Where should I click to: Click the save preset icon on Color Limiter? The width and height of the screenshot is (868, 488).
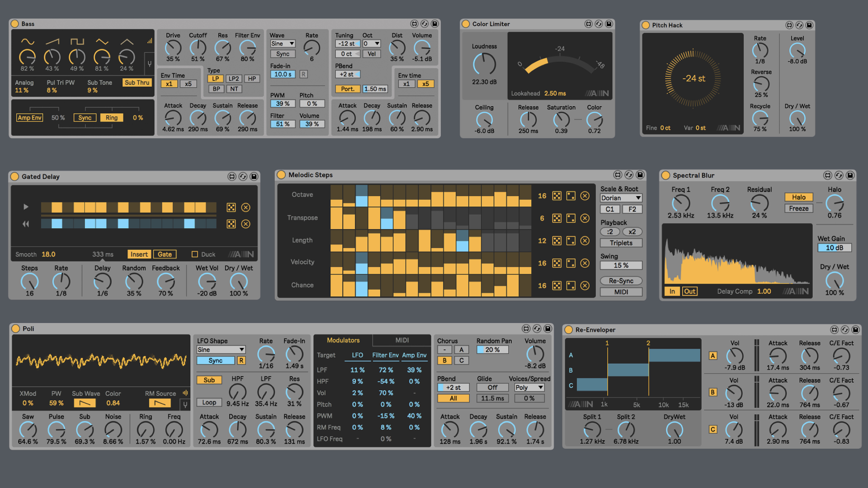pyautogui.click(x=609, y=24)
